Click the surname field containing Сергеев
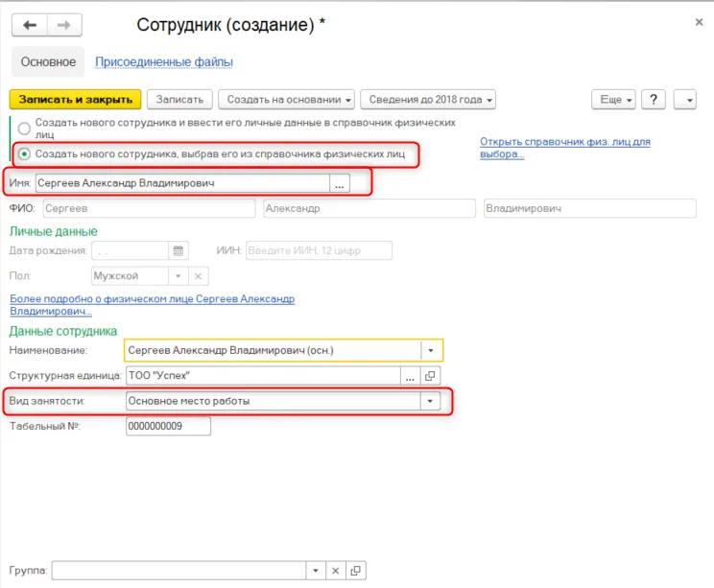The image size is (714, 588). coord(150,208)
